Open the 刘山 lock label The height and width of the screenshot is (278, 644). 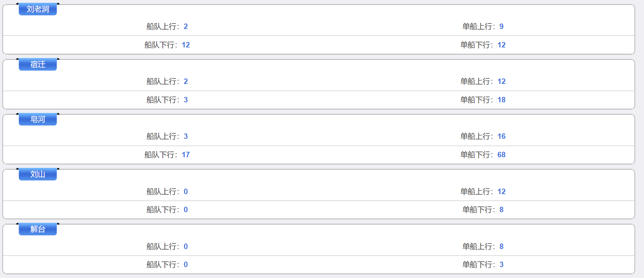[38, 174]
